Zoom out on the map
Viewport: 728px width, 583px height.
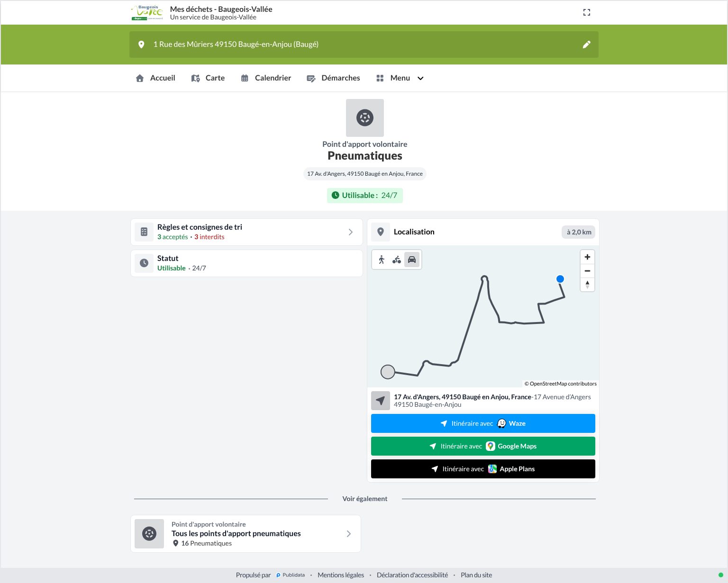coord(588,271)
